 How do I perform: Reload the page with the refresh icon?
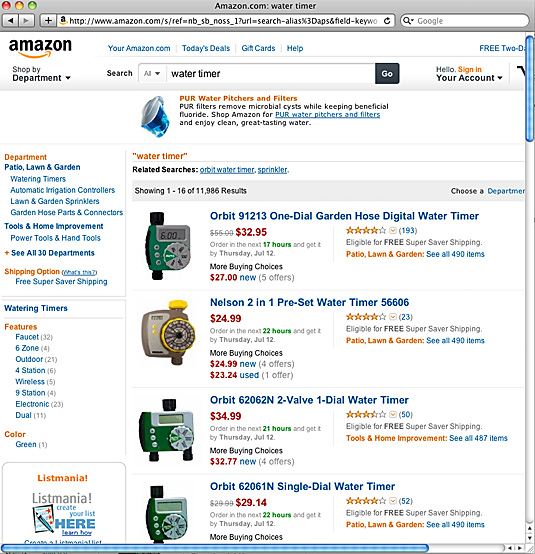[x=387, y=20]
